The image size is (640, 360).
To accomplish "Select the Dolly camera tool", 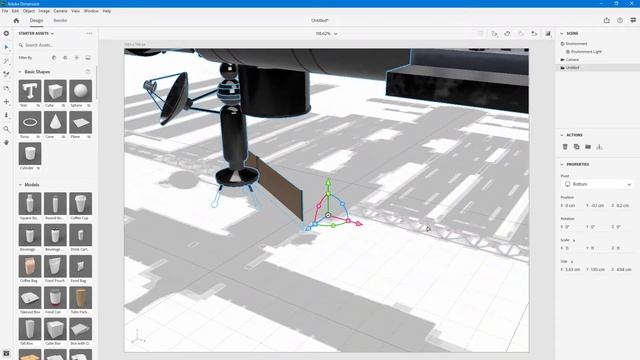I will 6,115.
